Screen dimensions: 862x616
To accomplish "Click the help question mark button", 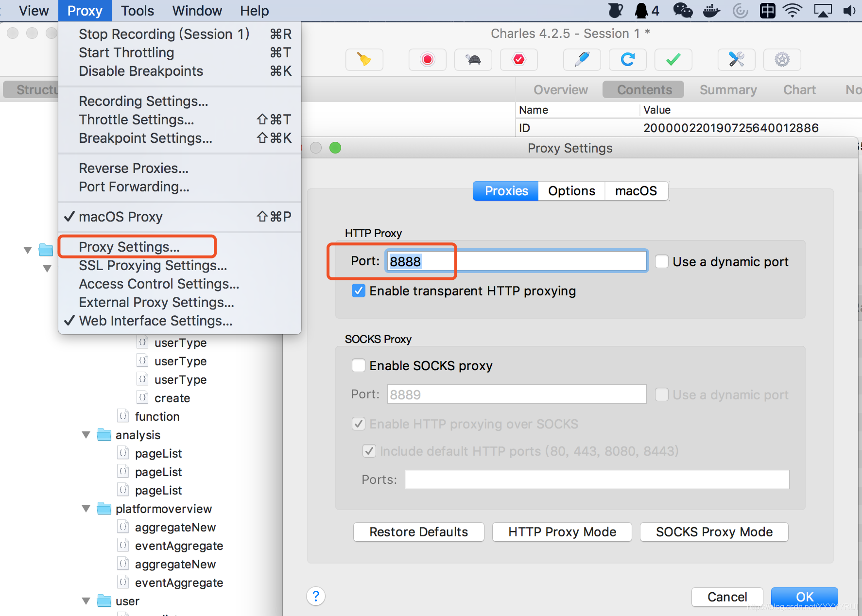I will pyautogui.click(x=316, y=596).
